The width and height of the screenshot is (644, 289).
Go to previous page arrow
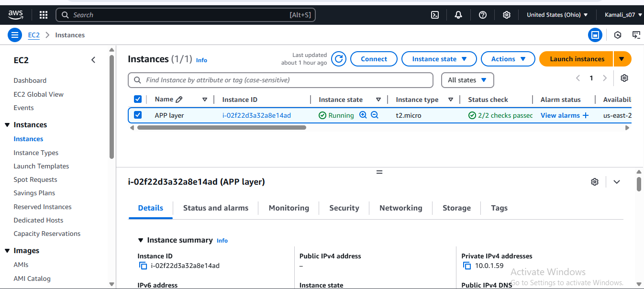(x=578, y=78)
